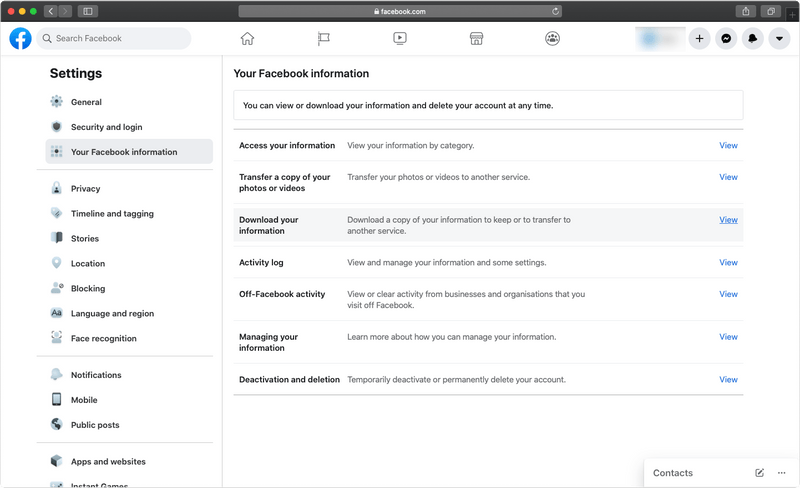Image resolution: width=800 pixels, height=488 pixels.
Task: Click the Language and region Aa icon
Action: coord(57,313)
